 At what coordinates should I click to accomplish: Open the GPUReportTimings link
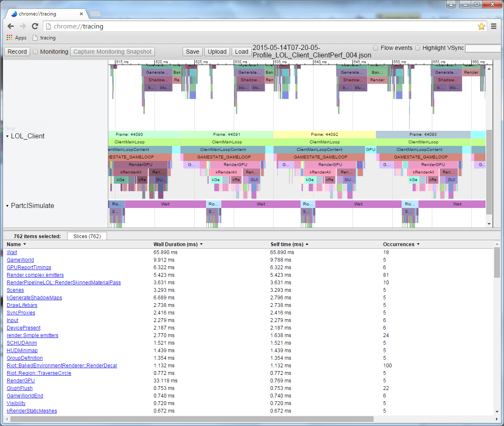(x=29, y=268)
